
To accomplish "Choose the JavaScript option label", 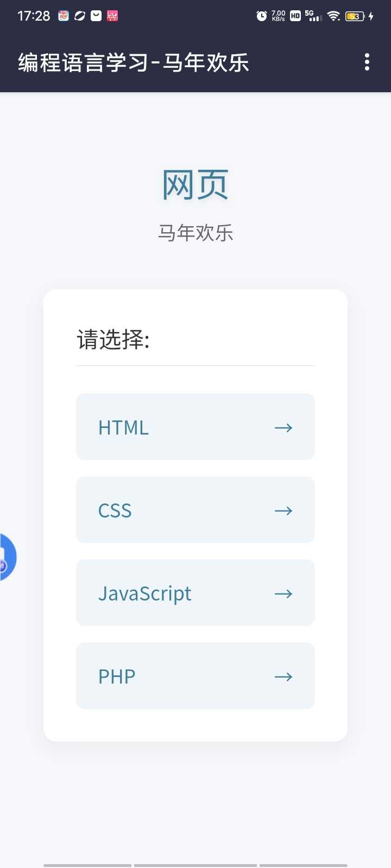I will (144, 593).
